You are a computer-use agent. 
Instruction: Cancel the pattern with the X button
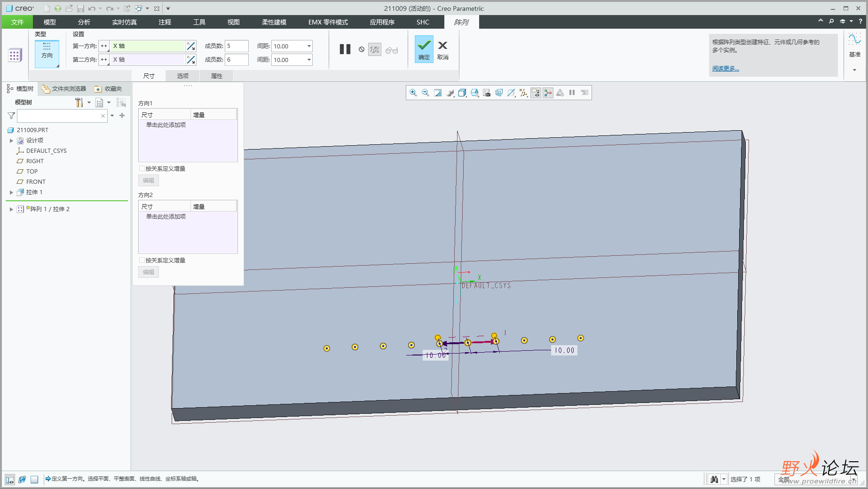click(x=443, y=49)
